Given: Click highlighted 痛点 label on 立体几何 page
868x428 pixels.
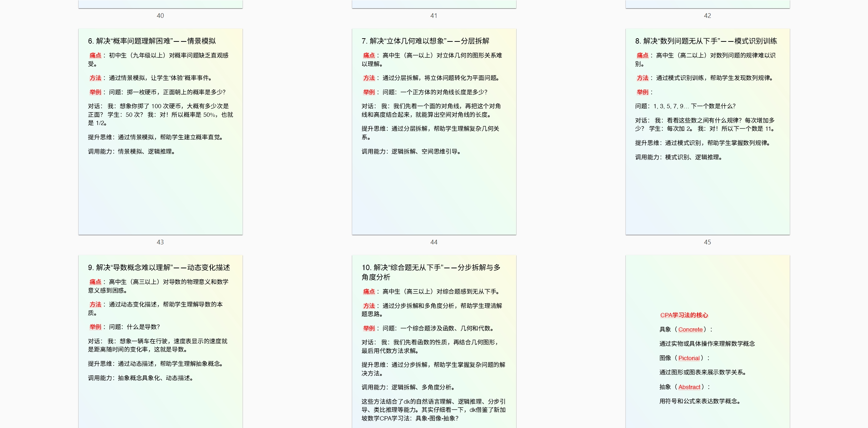Looking at the screenshot, I should click(x=369, y=55).
